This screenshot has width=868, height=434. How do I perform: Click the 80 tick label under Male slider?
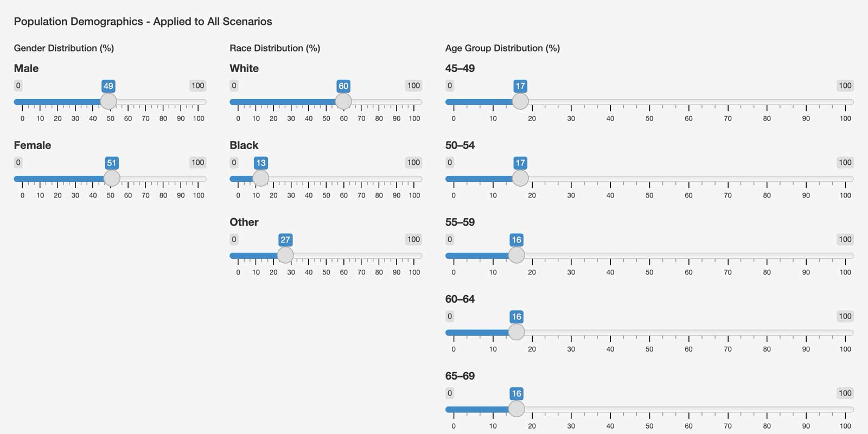coord(163,118)
